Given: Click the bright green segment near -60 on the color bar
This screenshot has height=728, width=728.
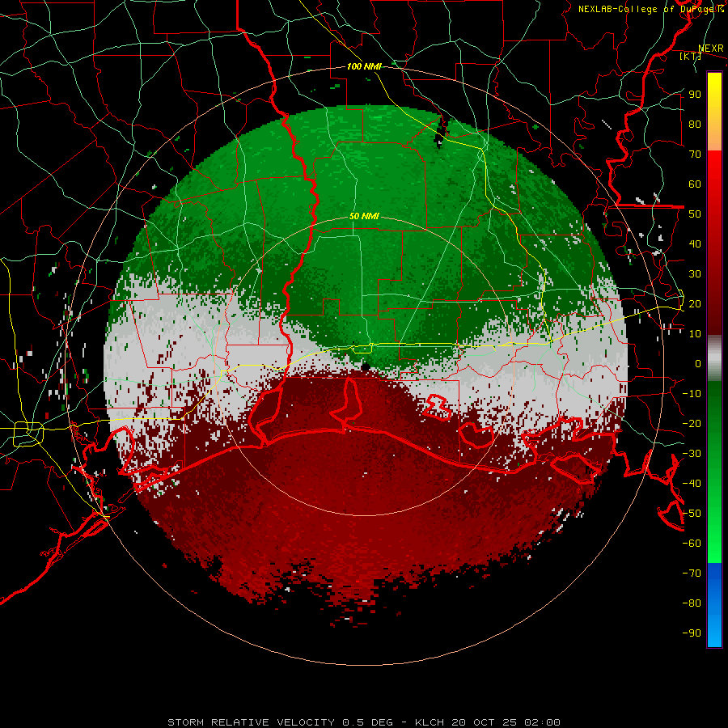Looking at the screenshot, I should (714, 544).
